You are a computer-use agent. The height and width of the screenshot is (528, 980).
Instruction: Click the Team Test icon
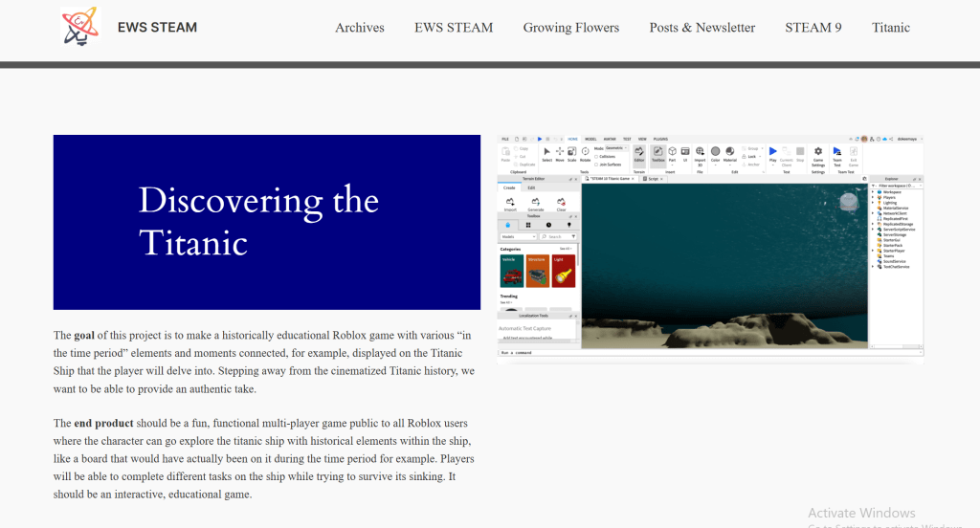pos(837,153)
